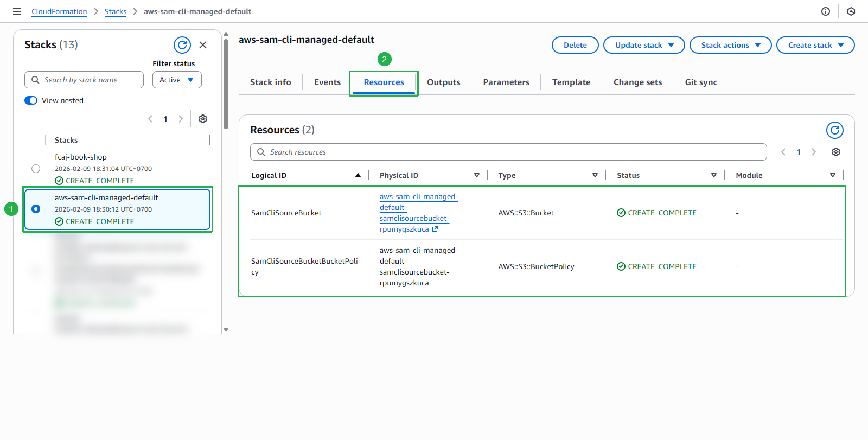
Task: Open Stacks list preferences gear
Action: 203,119
